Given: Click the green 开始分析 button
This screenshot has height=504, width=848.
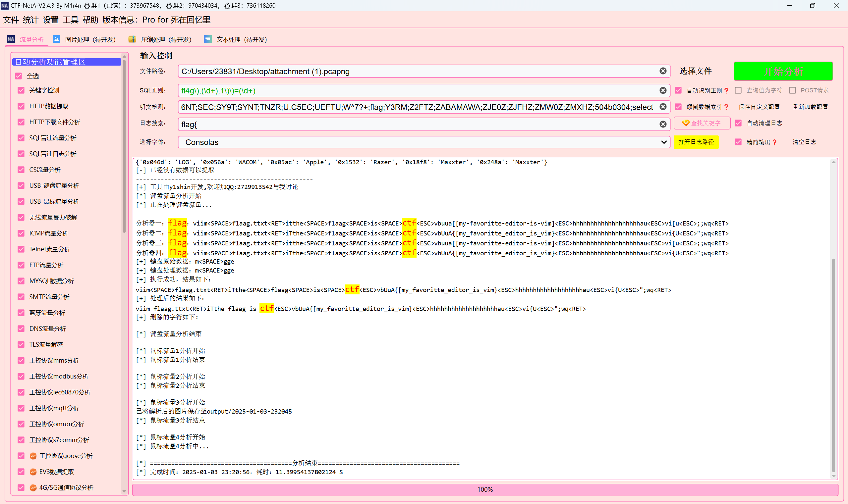Looking at the screenshot, I should coord(783,71).
